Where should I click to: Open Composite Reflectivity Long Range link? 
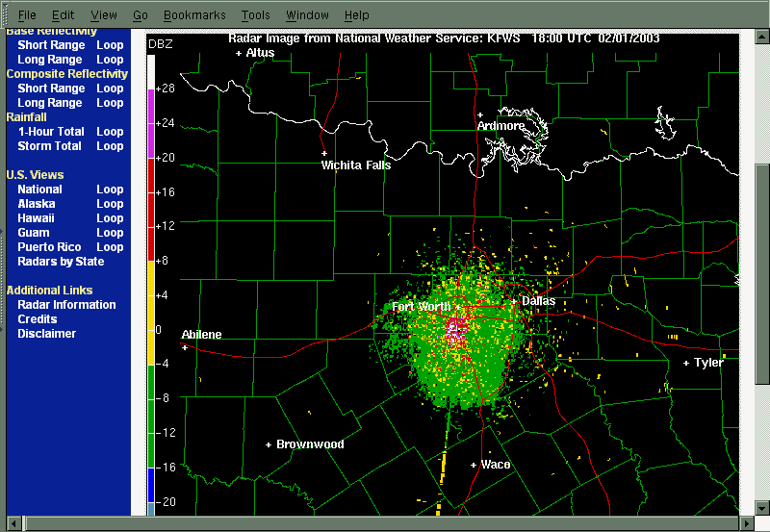(x=50, y=103)
